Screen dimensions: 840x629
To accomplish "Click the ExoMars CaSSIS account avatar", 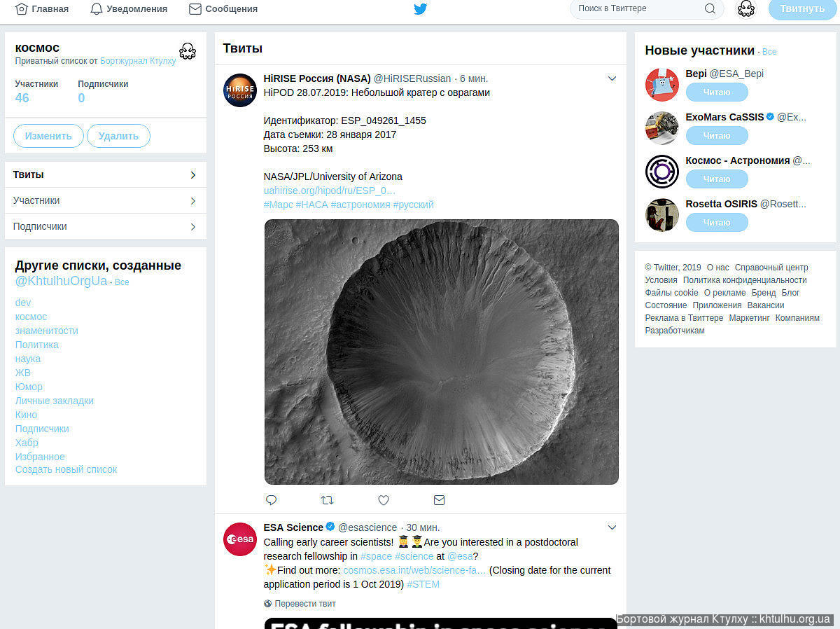I will pyautogui.click(x=662, y=128).
